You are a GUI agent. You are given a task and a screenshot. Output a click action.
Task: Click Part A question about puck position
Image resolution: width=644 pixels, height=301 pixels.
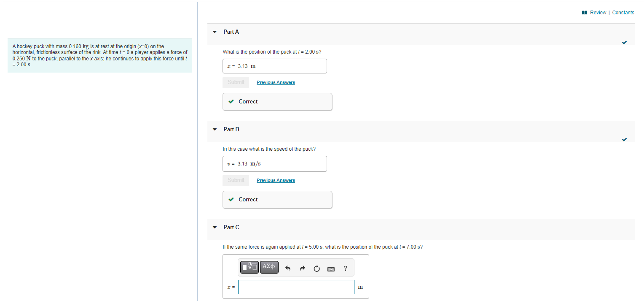(x=272, y=52)
